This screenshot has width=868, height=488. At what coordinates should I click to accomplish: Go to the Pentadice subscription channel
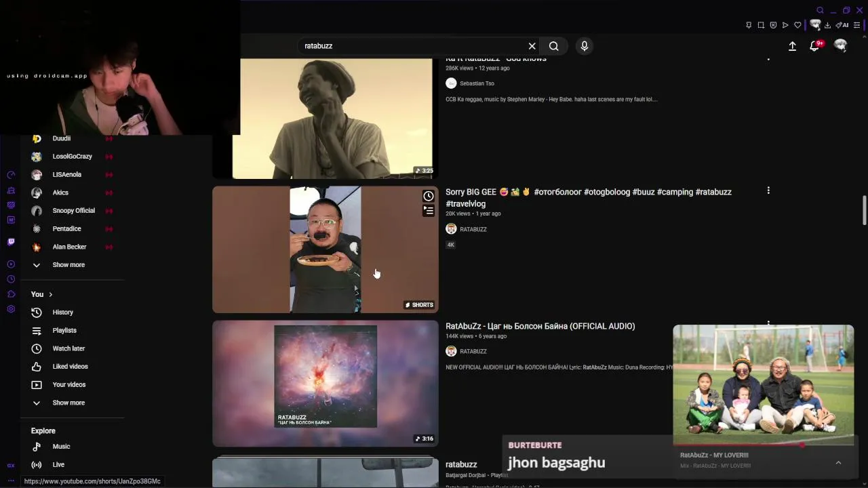(x=66, y=228)
